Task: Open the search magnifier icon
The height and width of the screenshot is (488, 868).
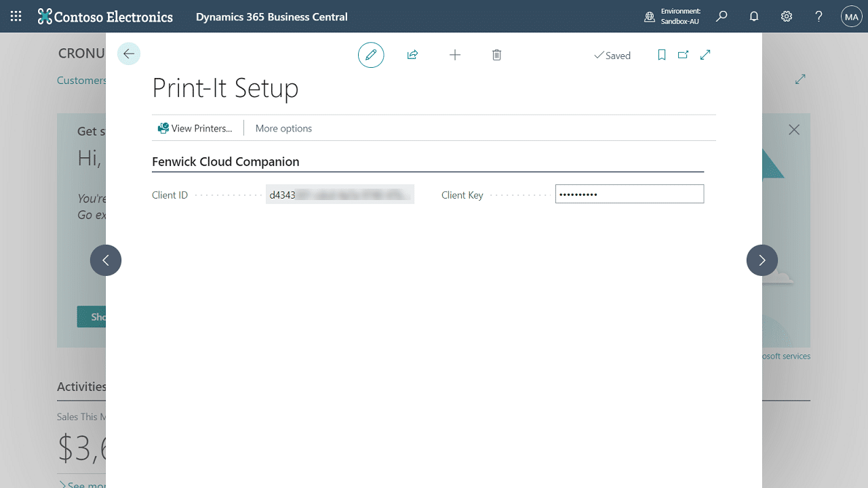Action: point(722,16)
